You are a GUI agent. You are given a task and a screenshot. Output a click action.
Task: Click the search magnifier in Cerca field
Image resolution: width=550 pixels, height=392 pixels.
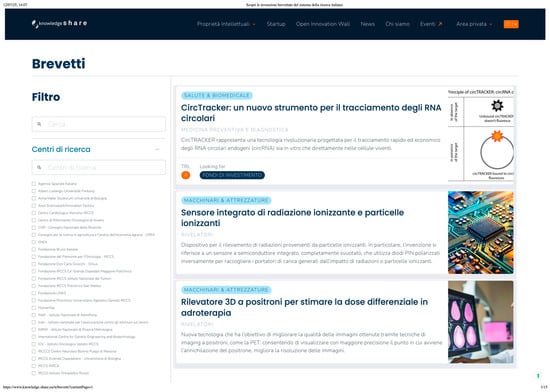[x=39, y=124]
